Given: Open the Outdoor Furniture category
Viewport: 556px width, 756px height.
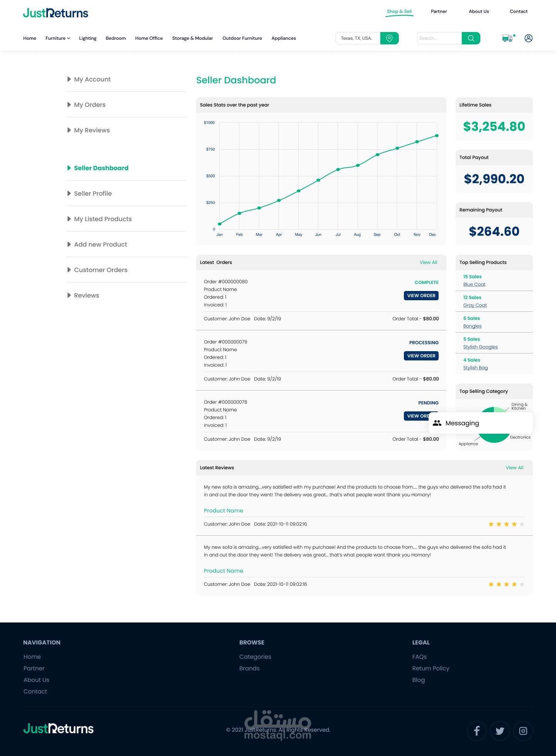Looking at the screenshot, I should point(242,38).
